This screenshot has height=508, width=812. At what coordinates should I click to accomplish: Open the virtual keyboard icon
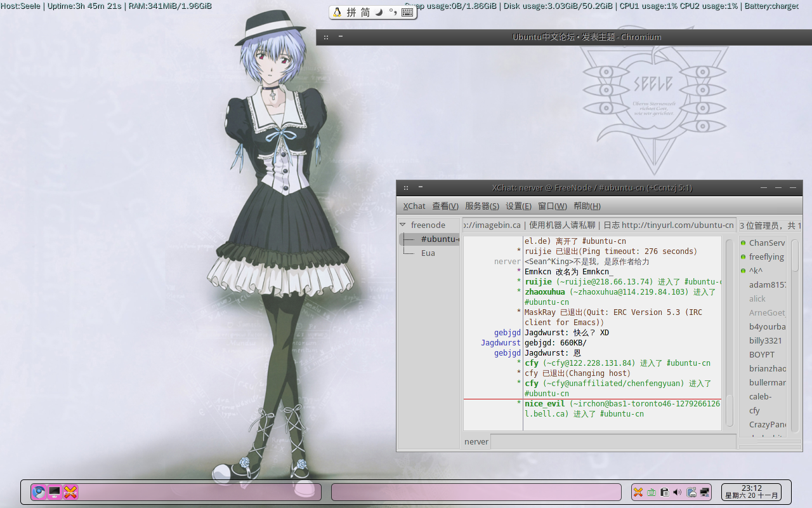click(408, 12)
